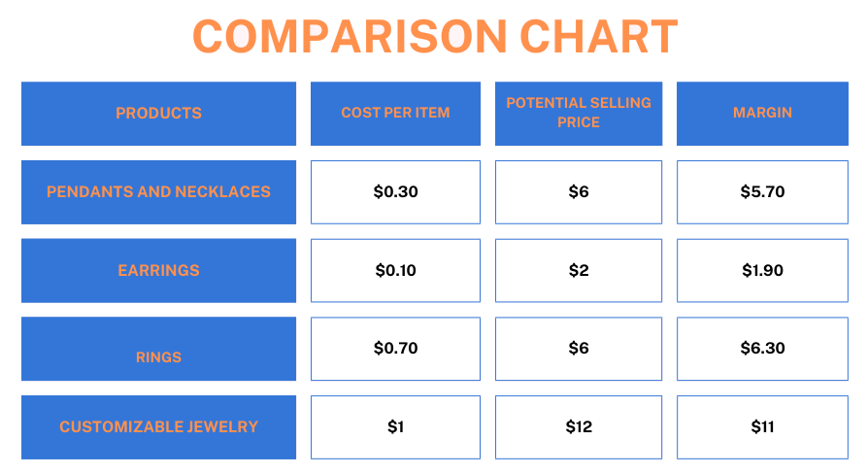Click the RINGS row label
Image resolution: width=868 pixels, height=474 pixels.
[159, 349]
